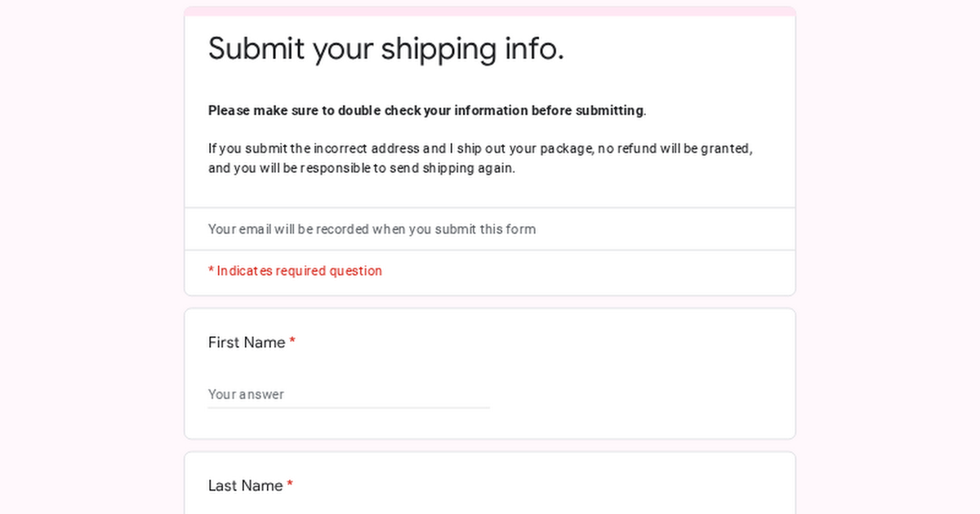Viewport: 980px width, 514px height.
Task: Click the divider row holding the email notice
Action: click(x=490, y=229)
